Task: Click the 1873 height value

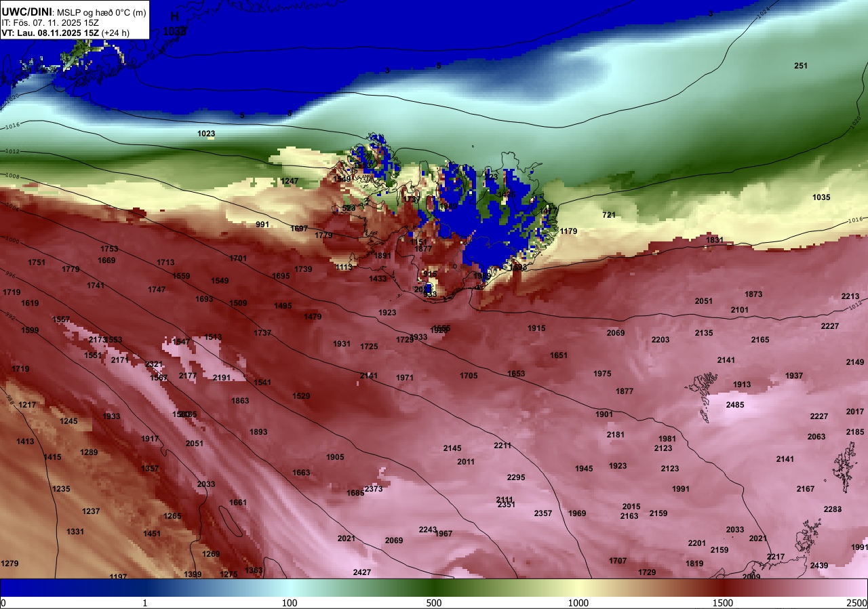Action: tap(753, 294)
